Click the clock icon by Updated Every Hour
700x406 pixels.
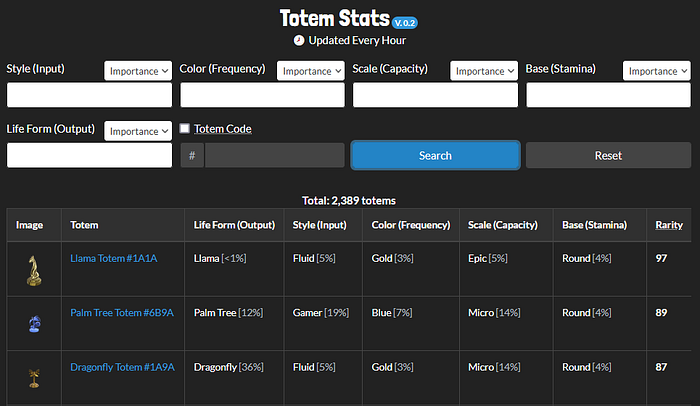pyautogui.click(x=299, y=41)
